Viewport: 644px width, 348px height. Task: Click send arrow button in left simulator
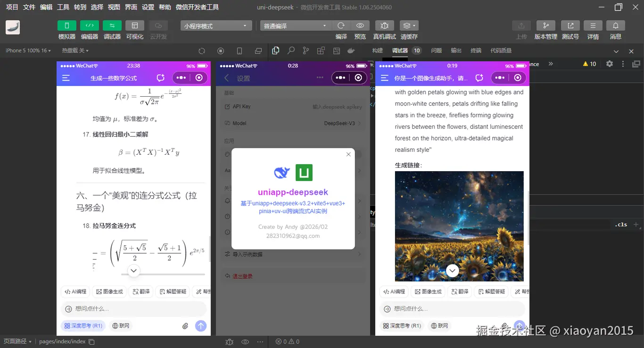[x=201, y=326]
